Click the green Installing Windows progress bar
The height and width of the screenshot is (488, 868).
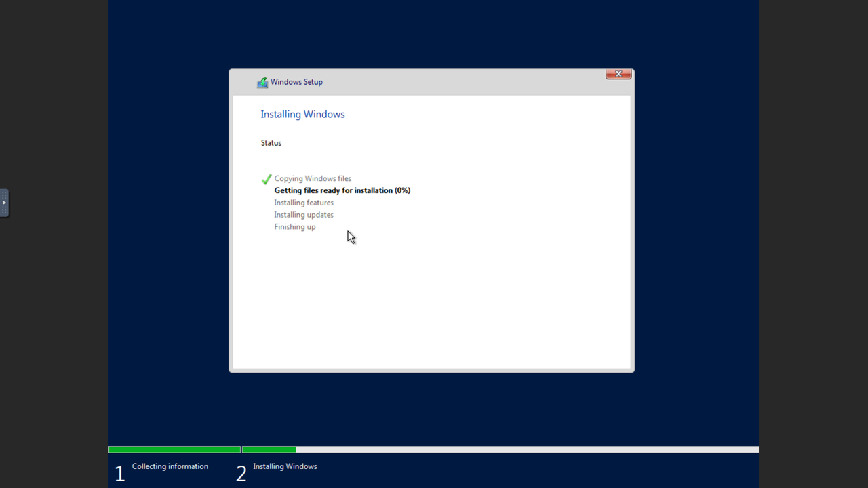click(269, 449)
